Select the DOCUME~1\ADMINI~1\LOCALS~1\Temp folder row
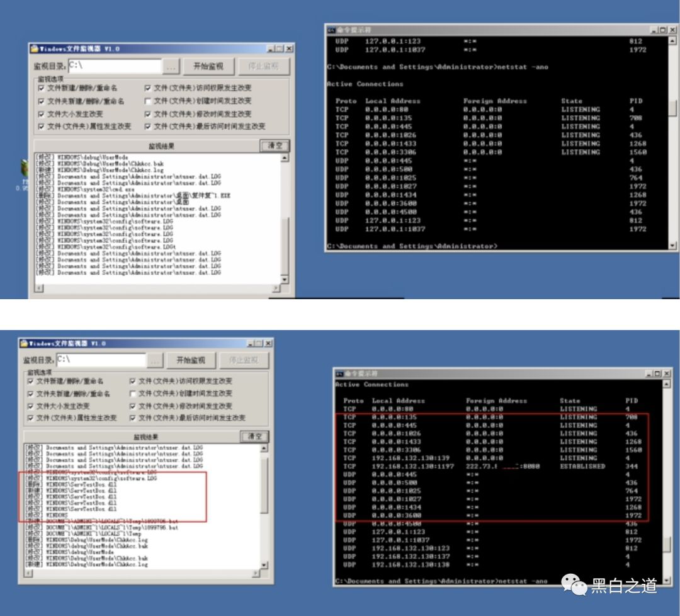680x616 pixels. click(x=83, y=534)
